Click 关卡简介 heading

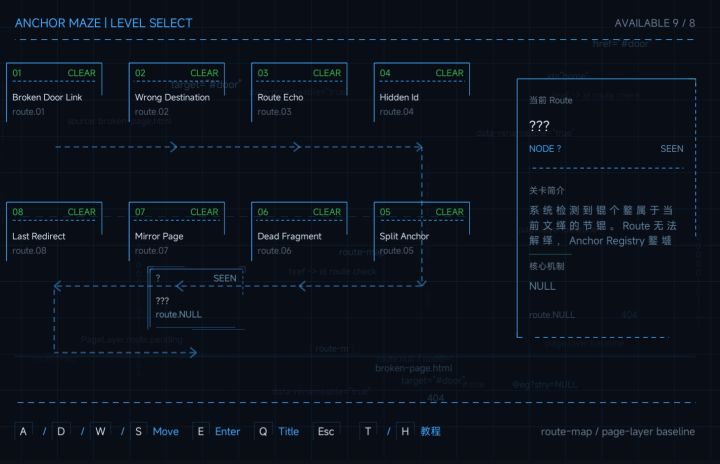point(546,191)
